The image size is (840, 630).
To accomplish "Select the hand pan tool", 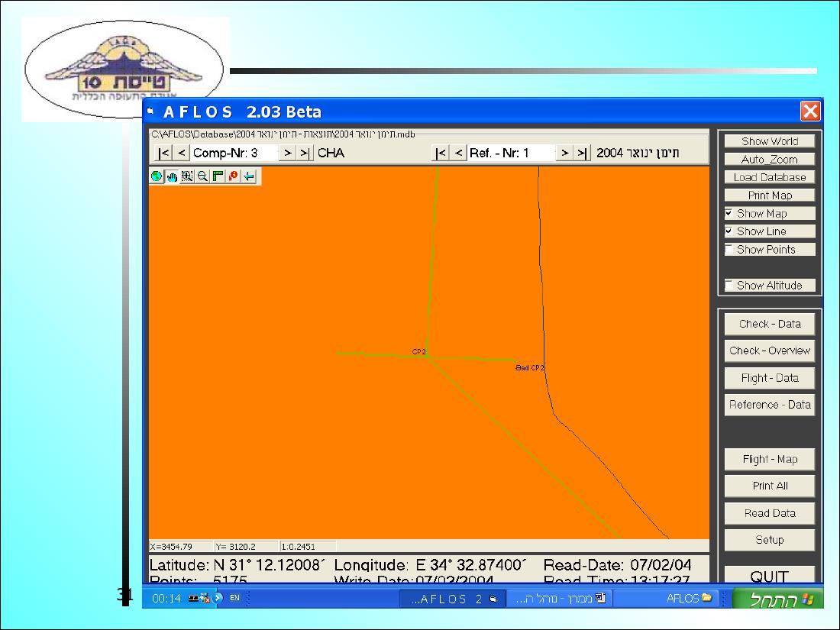I will pyautogui.click(x=172, y=176).
